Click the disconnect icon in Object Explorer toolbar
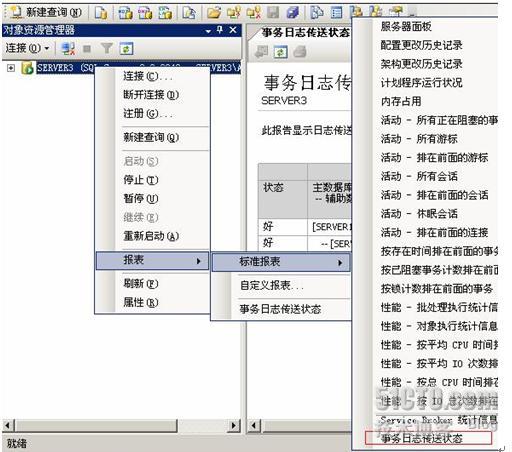Screen dimensions: 512x452 point(68,49)
